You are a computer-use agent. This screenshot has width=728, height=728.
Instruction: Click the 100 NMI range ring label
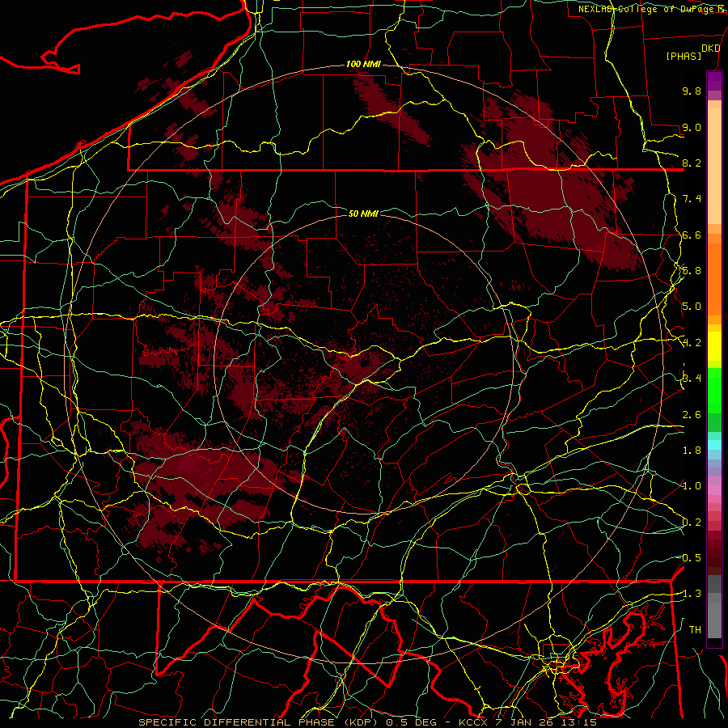coord(363,64)
